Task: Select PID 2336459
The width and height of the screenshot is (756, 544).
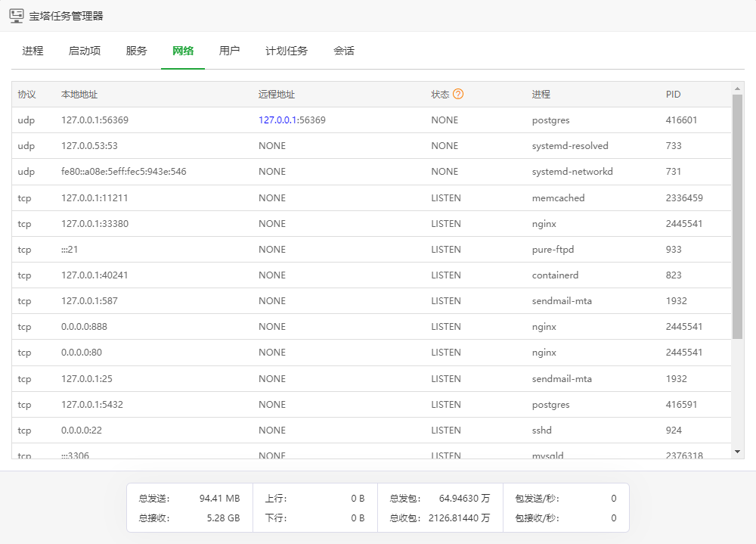Action: (684, 198)
